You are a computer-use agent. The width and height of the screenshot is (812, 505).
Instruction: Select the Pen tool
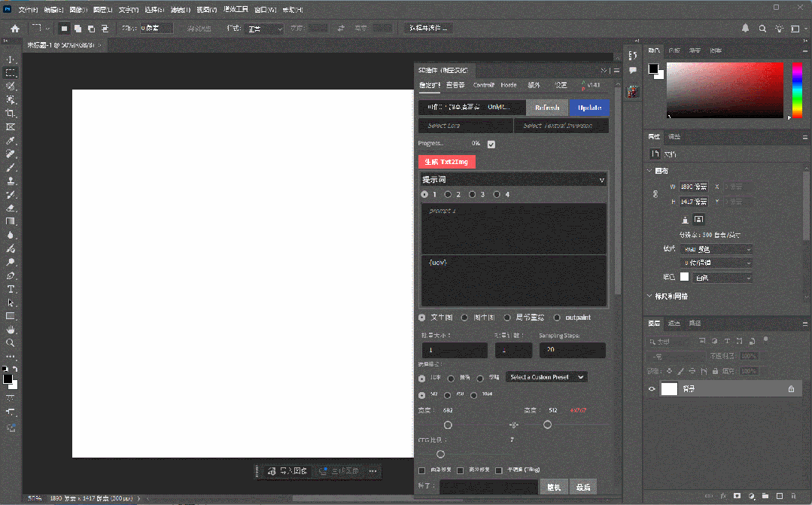click(11, 275)
